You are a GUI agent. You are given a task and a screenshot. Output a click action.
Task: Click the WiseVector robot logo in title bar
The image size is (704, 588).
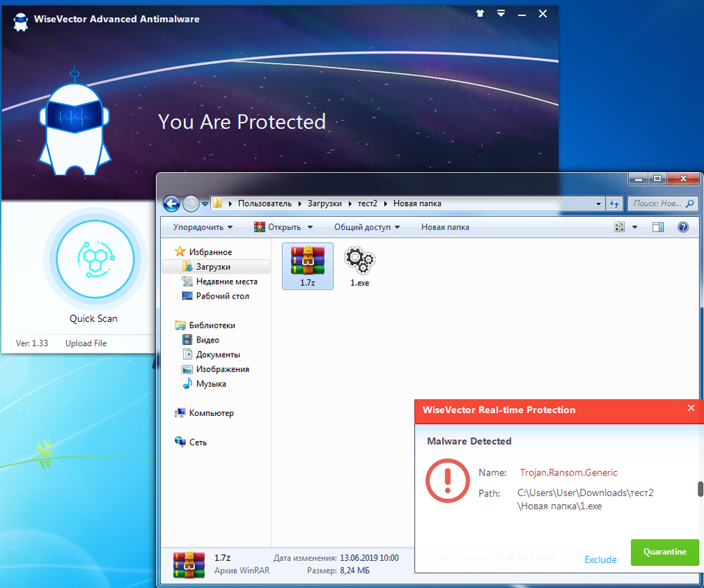pos(21,21)
